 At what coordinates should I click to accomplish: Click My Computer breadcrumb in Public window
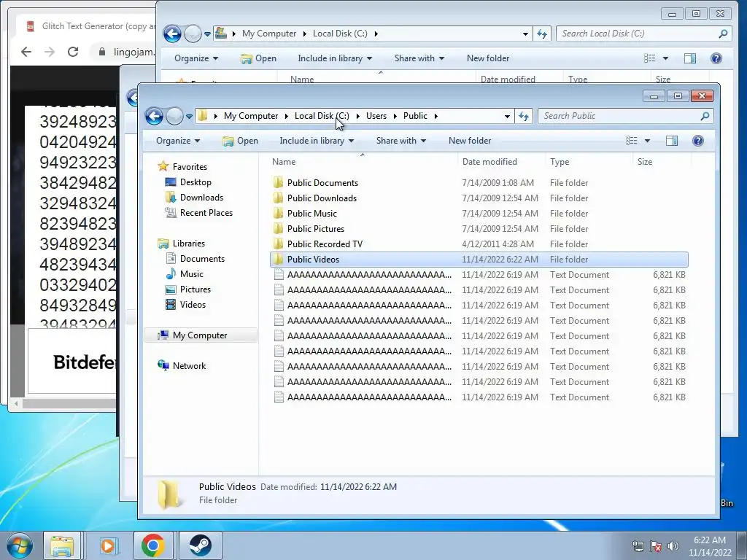click(251, 116)
